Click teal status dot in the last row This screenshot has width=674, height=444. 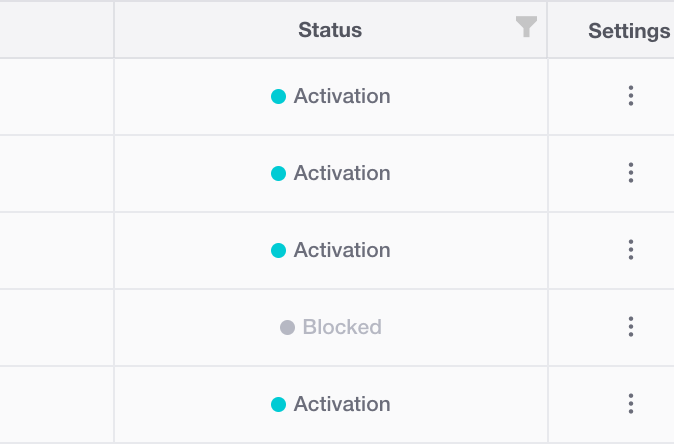click(x=279, y=405)
